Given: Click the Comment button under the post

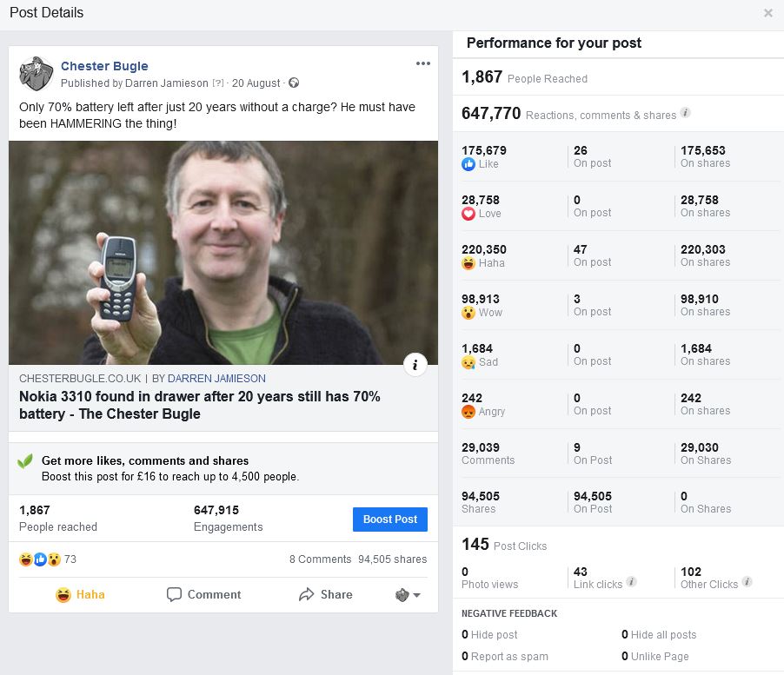Looking at the screenshot, I should [x=204, y=595].
